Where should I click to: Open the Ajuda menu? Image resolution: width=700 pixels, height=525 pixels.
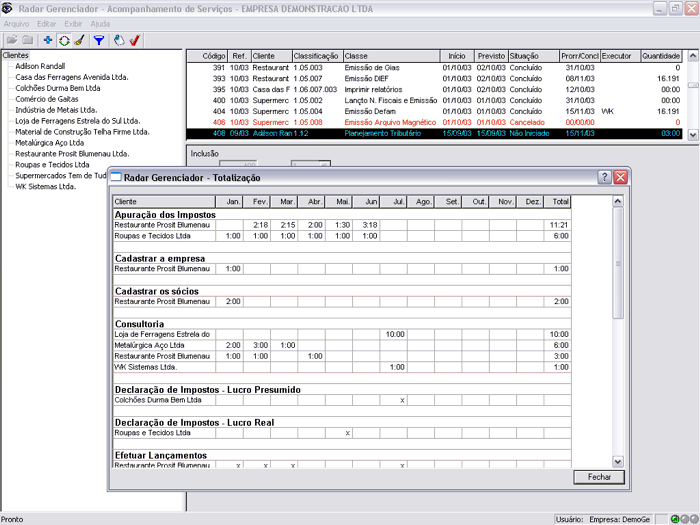coord(100,22)
